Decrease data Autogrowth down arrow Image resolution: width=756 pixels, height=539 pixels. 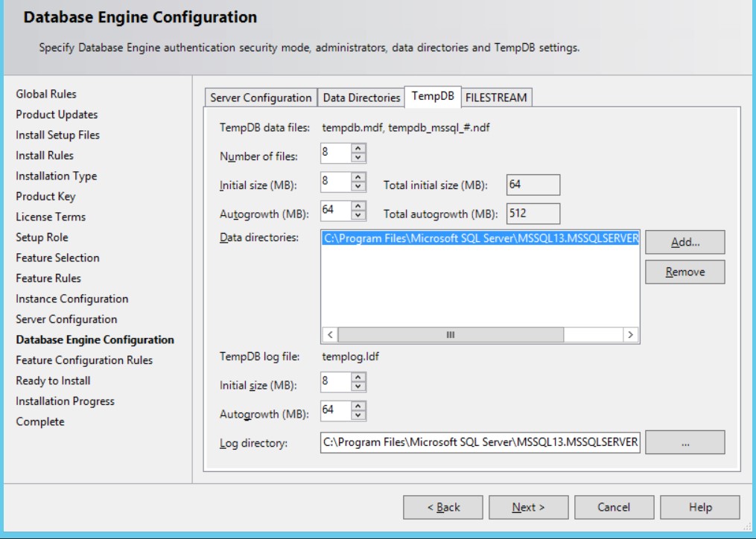coord(359,215)
